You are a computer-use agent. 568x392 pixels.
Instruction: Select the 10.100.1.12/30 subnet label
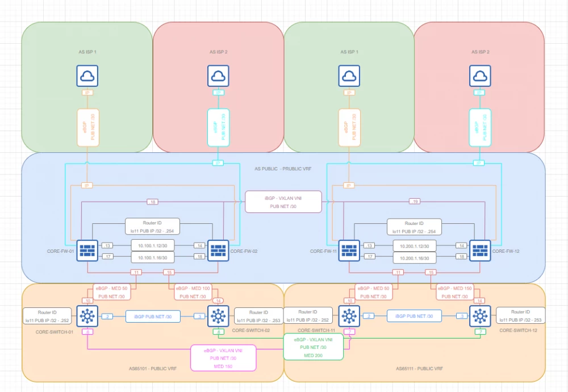click(x=153, y=245)
